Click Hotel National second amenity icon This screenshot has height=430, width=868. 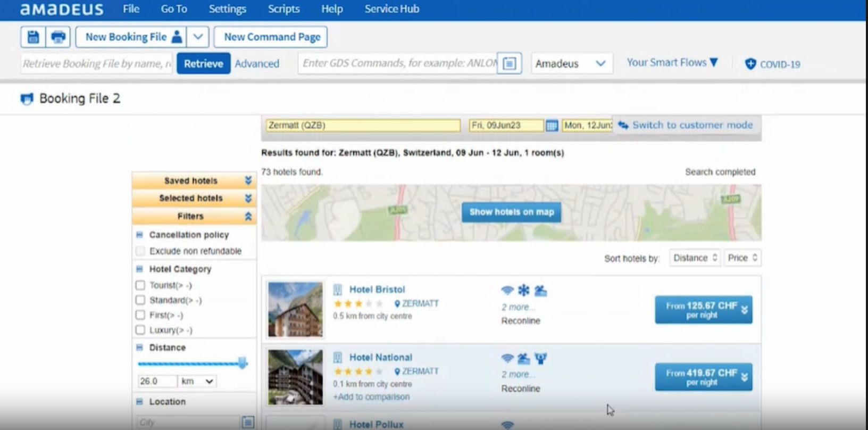coord(524,358)
